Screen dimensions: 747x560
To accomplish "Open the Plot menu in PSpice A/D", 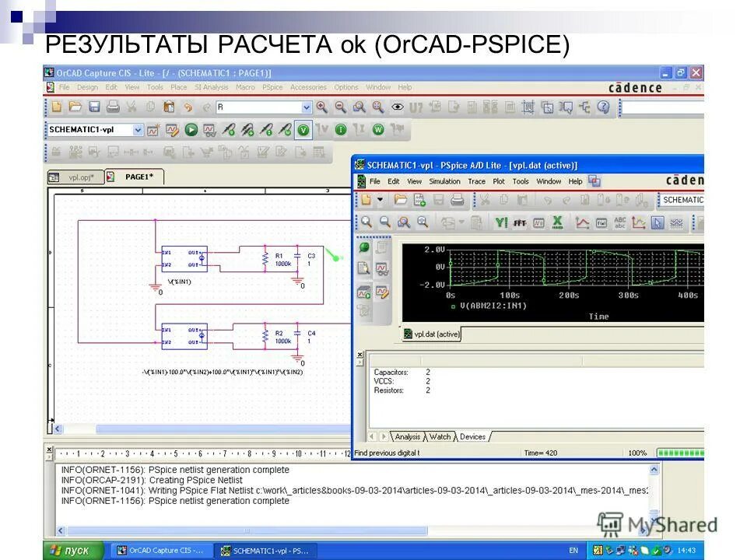I will (499, 181).
